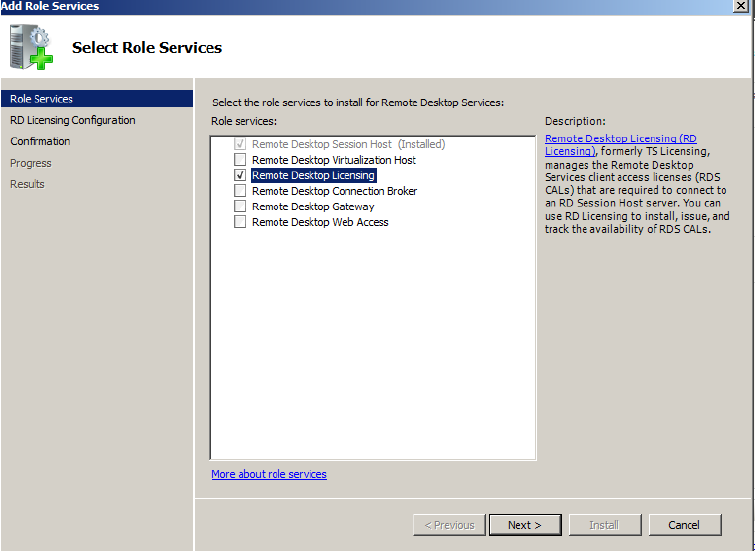
Task: Select the Results step in sidebar
Action: pos(28,184)
